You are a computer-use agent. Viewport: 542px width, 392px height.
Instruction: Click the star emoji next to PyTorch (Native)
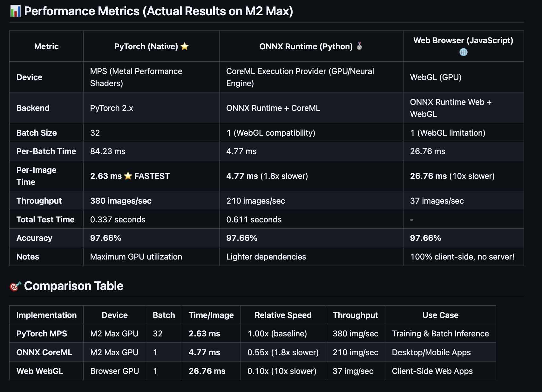[185, 46]
